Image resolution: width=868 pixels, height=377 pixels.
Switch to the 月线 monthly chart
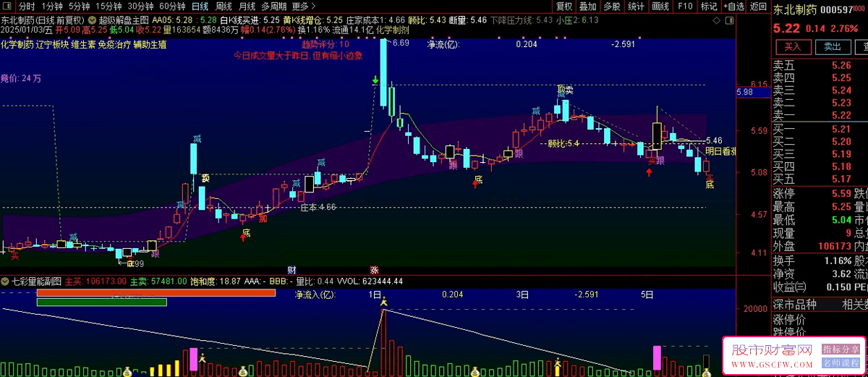click(247, 6)
